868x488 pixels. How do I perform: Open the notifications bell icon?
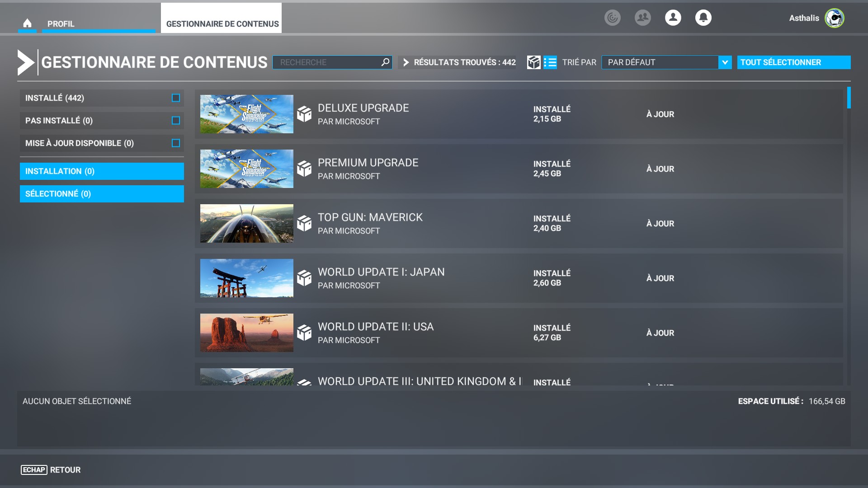703,18
